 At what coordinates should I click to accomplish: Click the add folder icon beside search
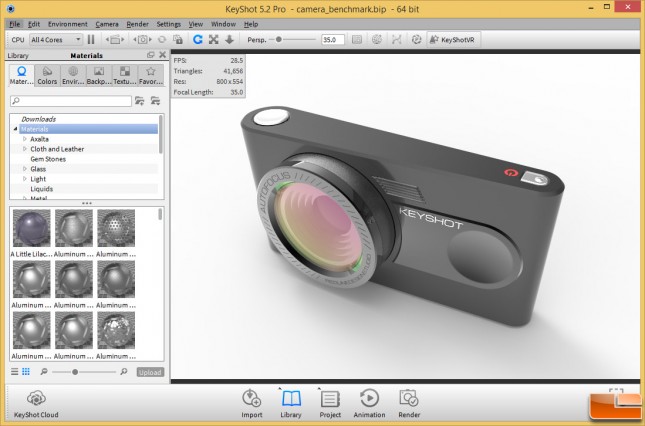coord(140,101)
